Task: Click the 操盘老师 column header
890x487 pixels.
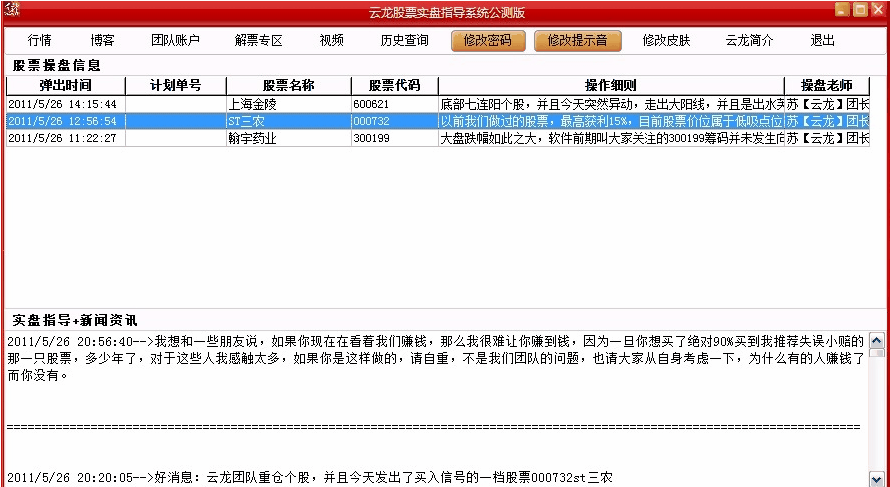Action: click(826, 86)
